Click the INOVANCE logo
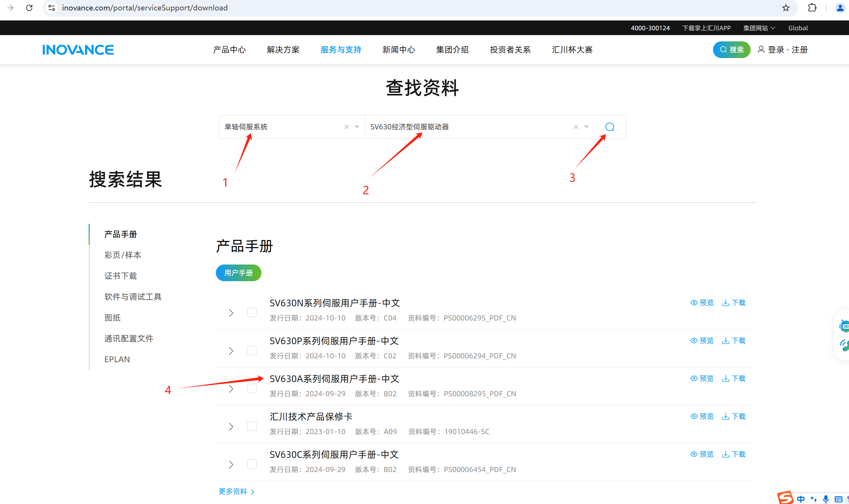Image resolution: width=849 pixels, height=504 pixels. [x=78, y=50]
